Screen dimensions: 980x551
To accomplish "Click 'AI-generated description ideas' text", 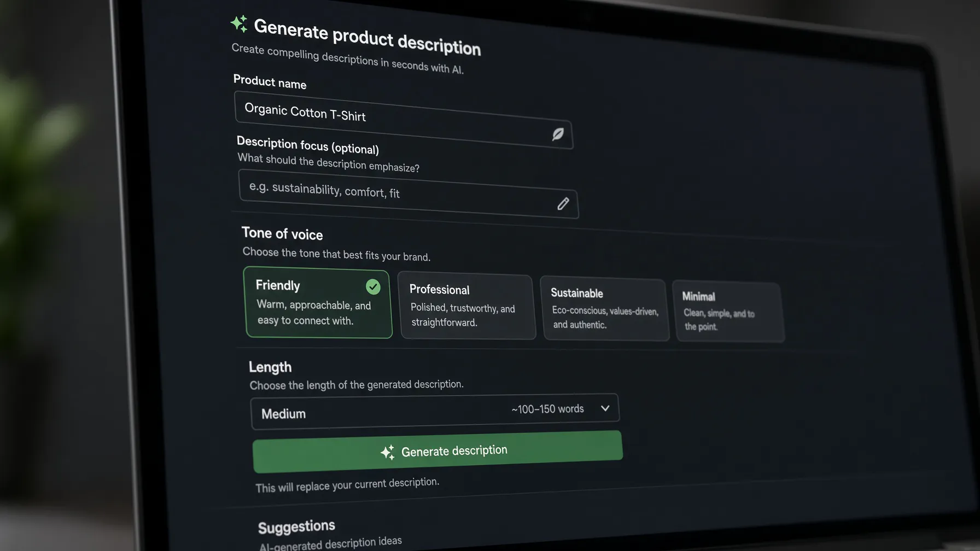I will click(330, 544).
